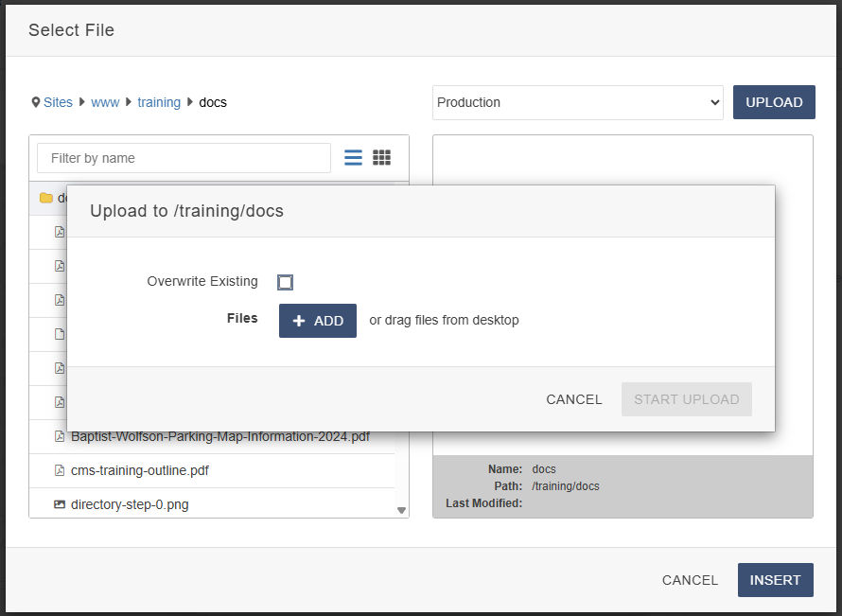Click the location pin icon in breadcrumb

click(35, 102)
